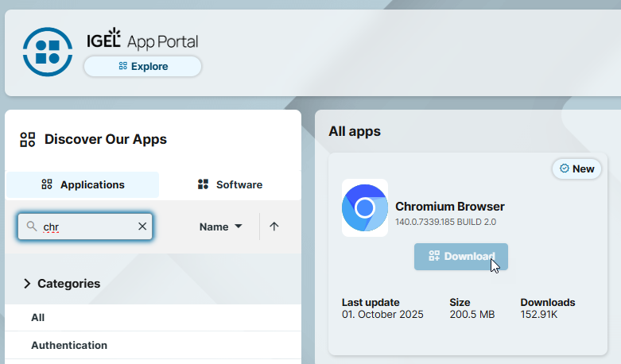The image size is (621, 364).
Task: Open the Name sort dropdown
Action: click(x=220, y=227)
